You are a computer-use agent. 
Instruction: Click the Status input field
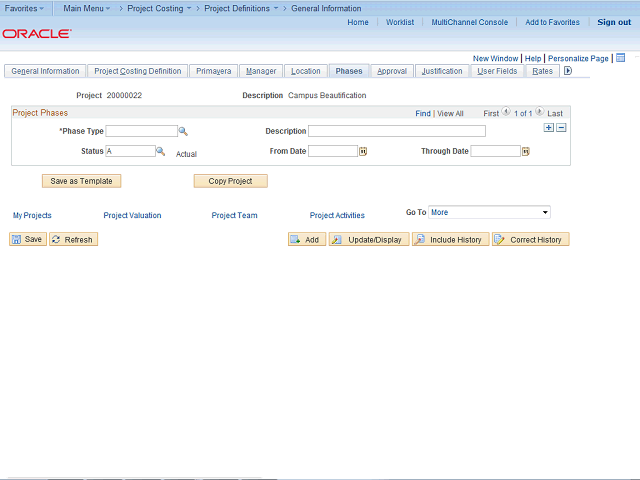click(x=131, y=151)
